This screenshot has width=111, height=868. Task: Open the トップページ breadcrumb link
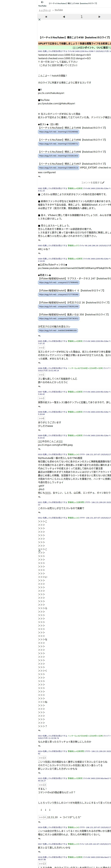pyautogui.click(x=45, y=10)
